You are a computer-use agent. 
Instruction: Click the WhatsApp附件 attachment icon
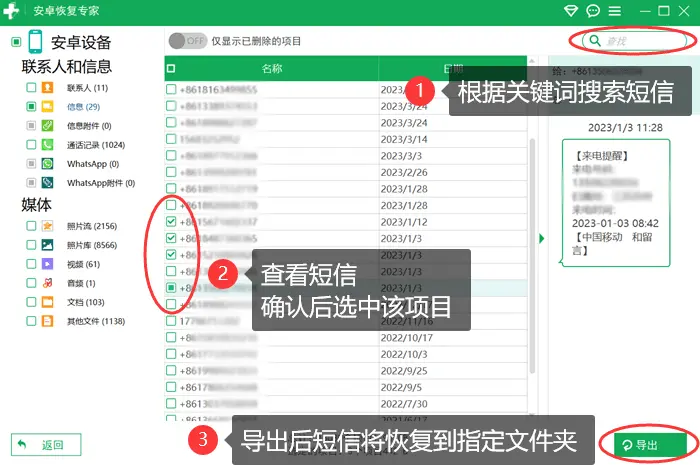point(47,183)
